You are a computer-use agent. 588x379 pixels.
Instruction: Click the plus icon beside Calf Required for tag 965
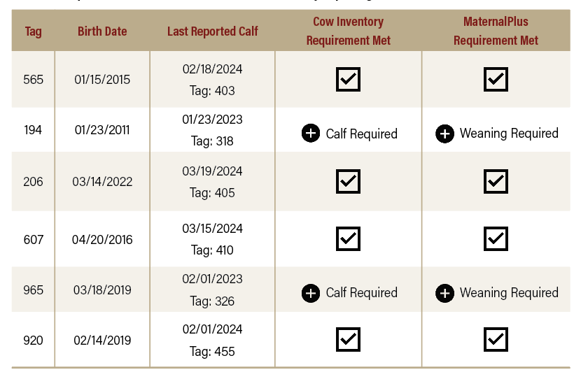311,292
